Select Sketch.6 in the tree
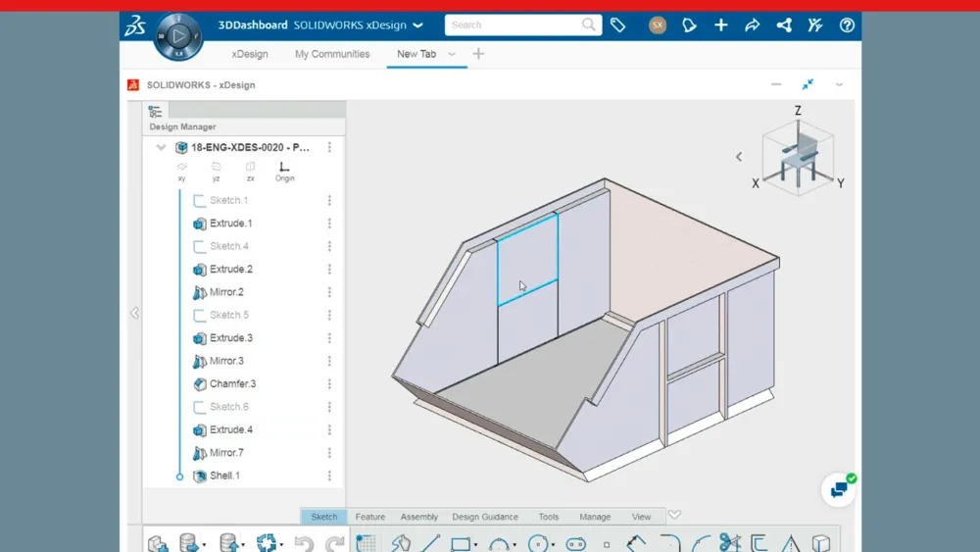Screen dimensions: 980x552 [x=228, y=407]
